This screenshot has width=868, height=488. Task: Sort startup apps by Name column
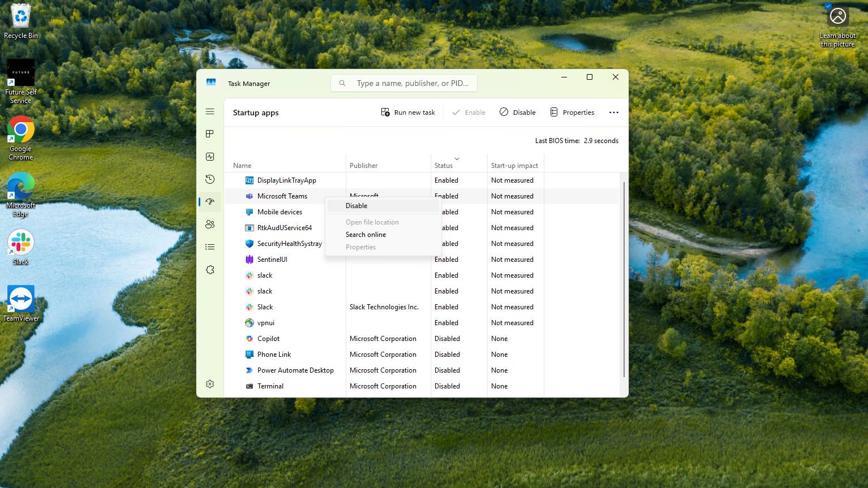[242, 165]
